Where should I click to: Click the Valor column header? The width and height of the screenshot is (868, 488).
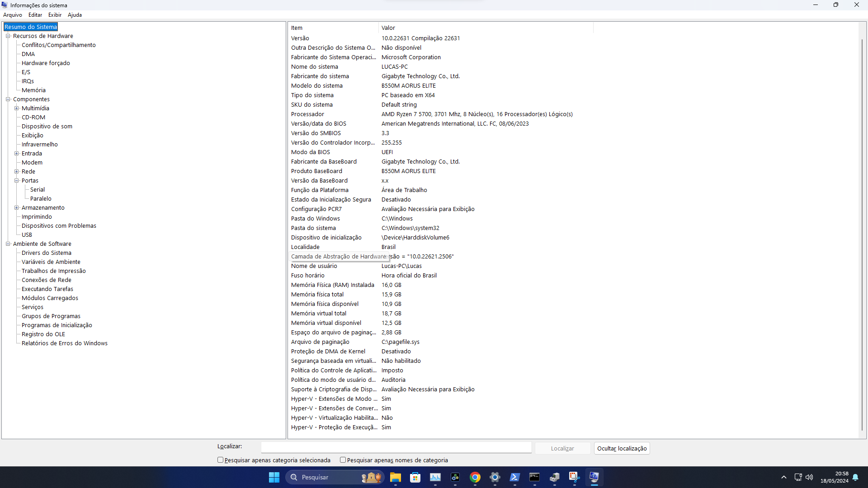pos(486,28)
